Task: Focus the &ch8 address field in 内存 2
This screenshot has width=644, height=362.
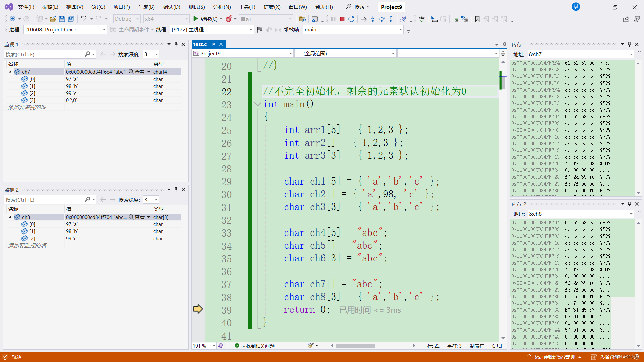Action: (x=580, y=214)
